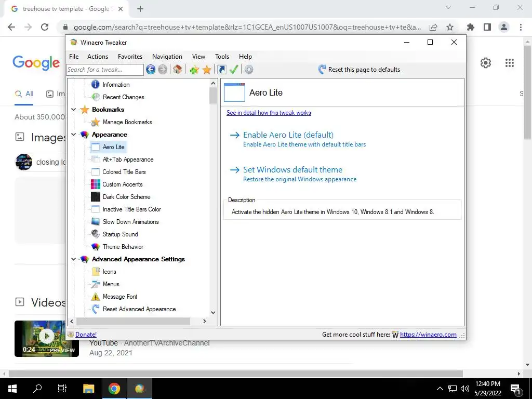Open the Actions menu

click(x=98, y=57)
